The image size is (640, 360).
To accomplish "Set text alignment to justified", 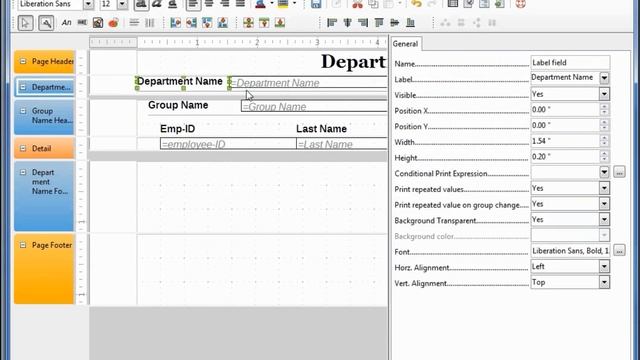I will [240, 4].
